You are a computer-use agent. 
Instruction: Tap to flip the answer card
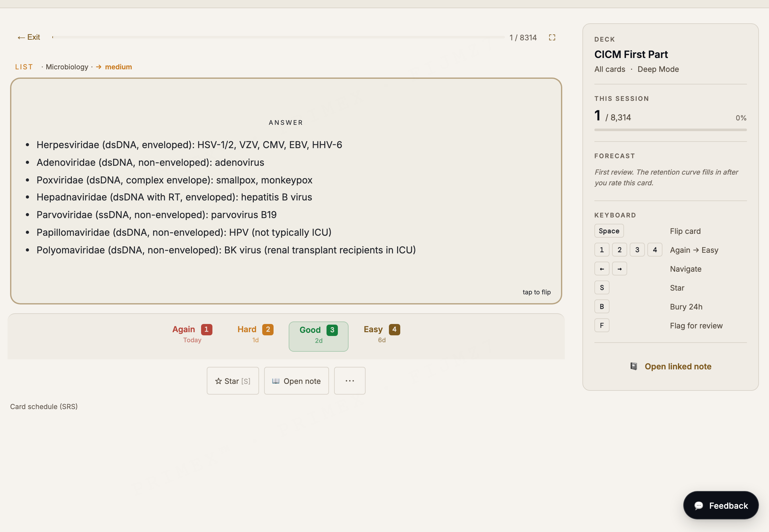(536, 292)
